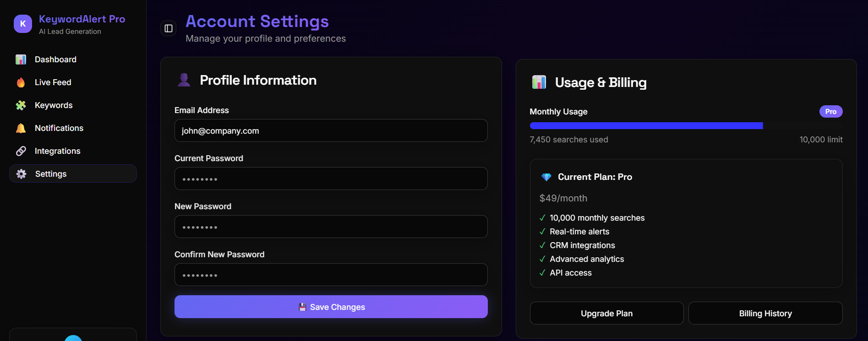Click into the Current Password field

coord(331,179)
